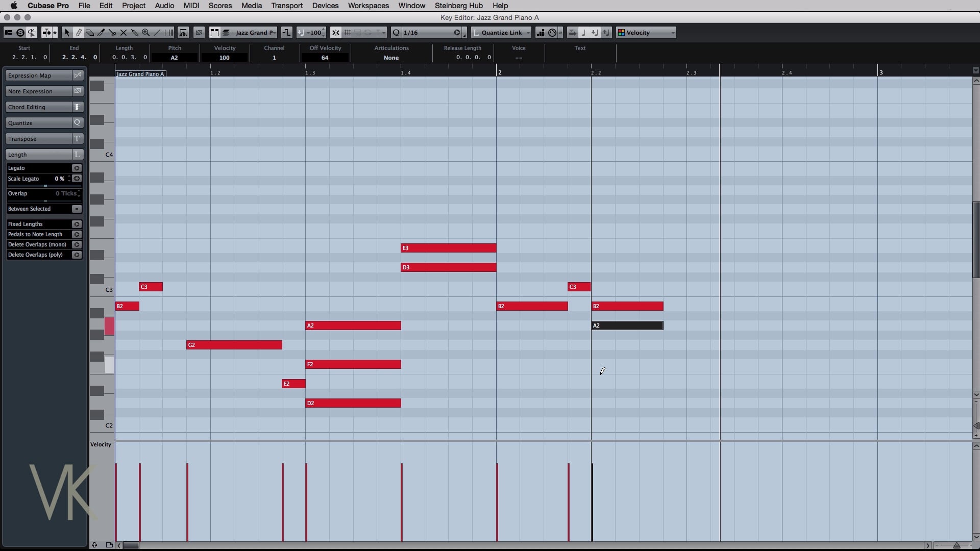Click the selected A2 note at bar 2.2

[627, 325]
